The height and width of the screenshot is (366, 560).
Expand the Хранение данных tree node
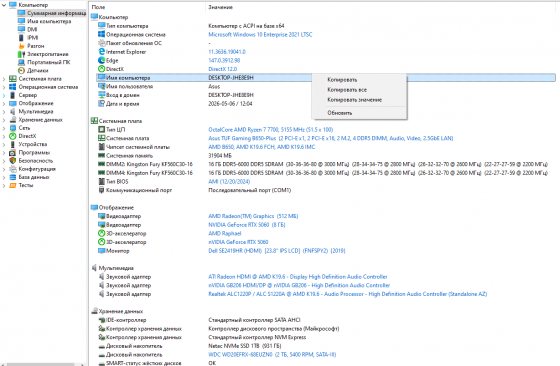coord(4,120)
